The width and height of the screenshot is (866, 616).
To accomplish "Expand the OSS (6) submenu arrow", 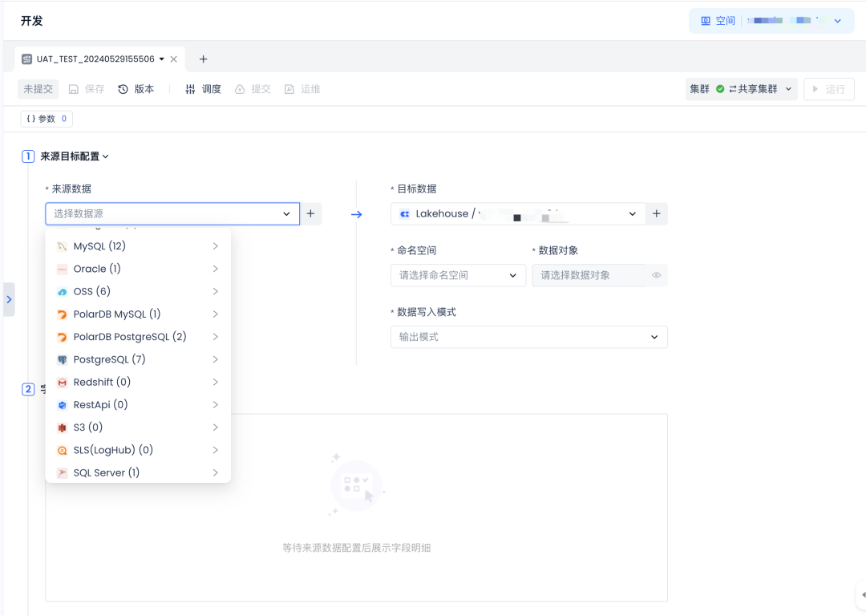I will (216, 292).
